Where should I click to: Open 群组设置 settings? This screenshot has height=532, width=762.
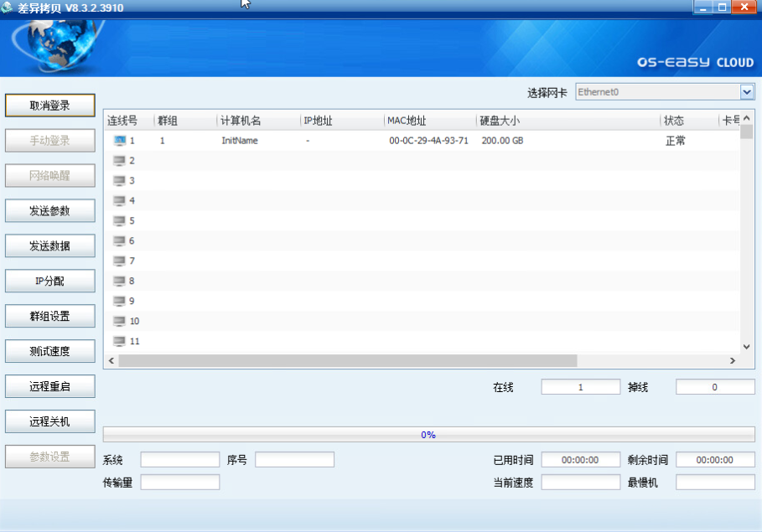pyautogui.click(x=50, y=317)
